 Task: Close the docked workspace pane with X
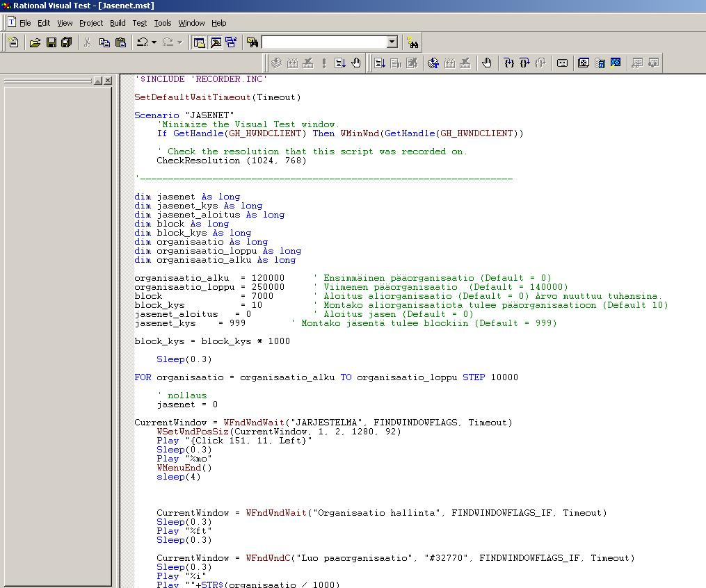[x=108, y=81]
